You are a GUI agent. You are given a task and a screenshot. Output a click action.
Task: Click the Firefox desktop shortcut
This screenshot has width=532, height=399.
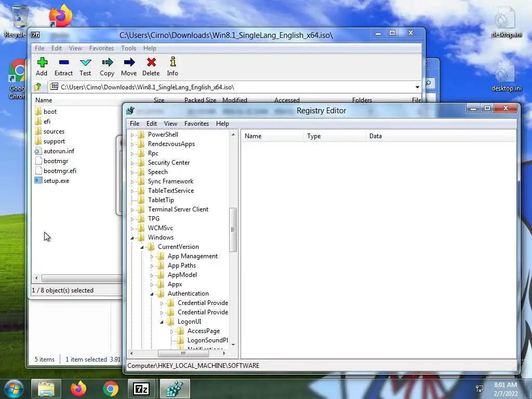point(60,16)
